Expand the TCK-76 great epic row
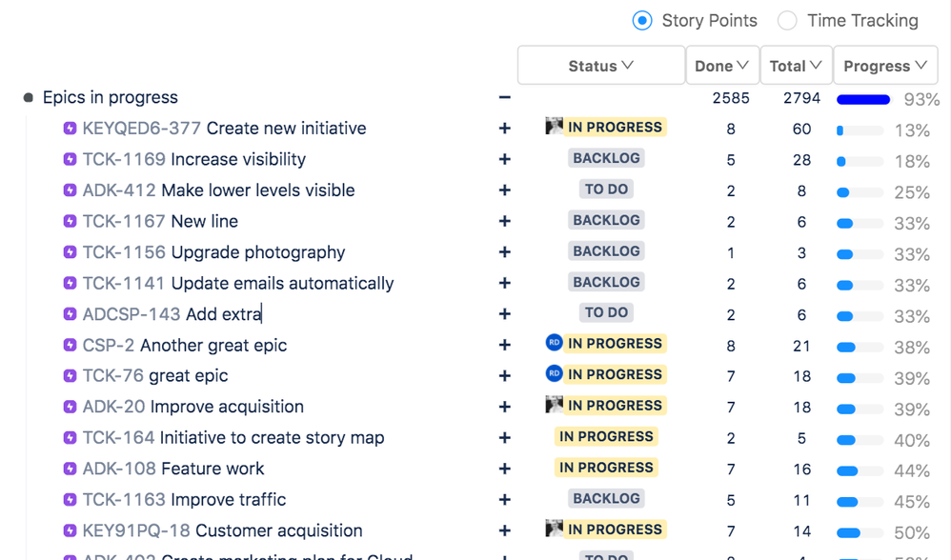The height and width of the screenshot is (560, 951). 505,376
